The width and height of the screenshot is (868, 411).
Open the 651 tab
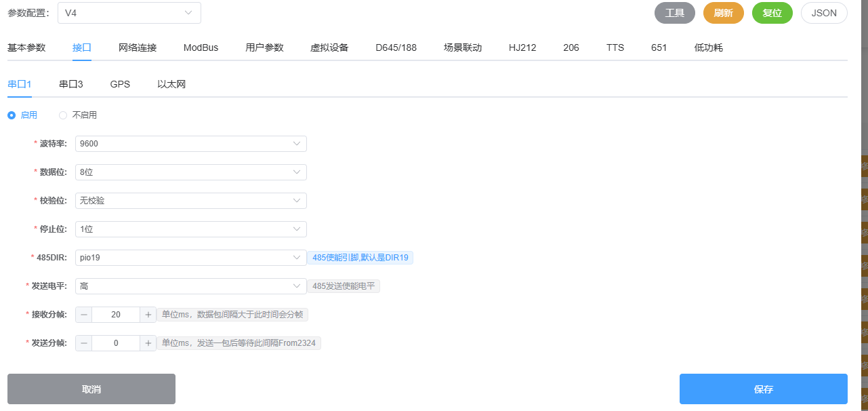[659, 47]
